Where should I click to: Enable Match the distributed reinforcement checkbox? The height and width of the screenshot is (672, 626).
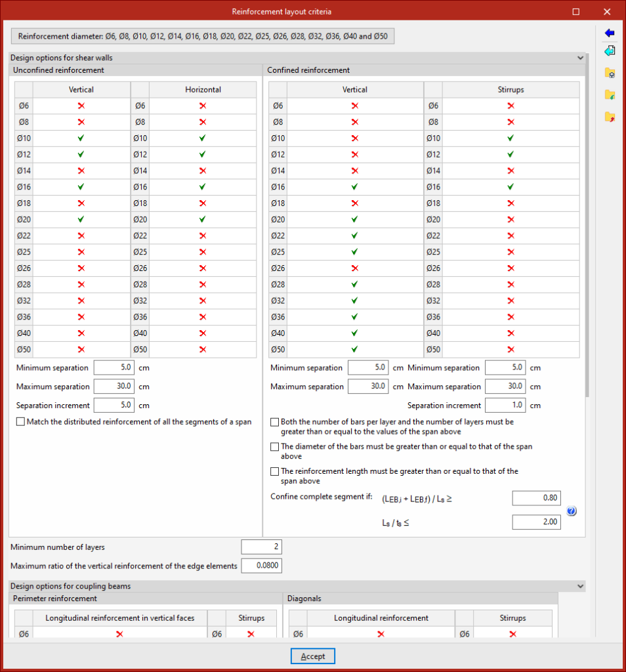[x=20, y=422]
